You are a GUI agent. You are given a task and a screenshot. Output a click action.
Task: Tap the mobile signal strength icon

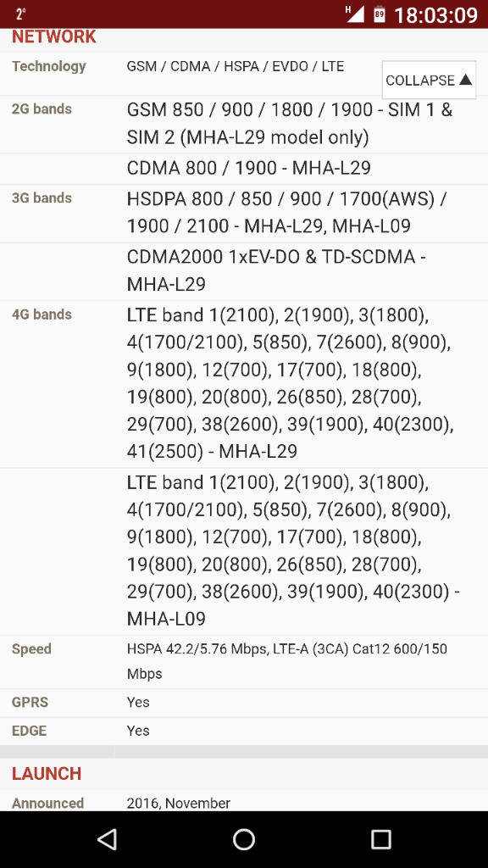[355, 14]
